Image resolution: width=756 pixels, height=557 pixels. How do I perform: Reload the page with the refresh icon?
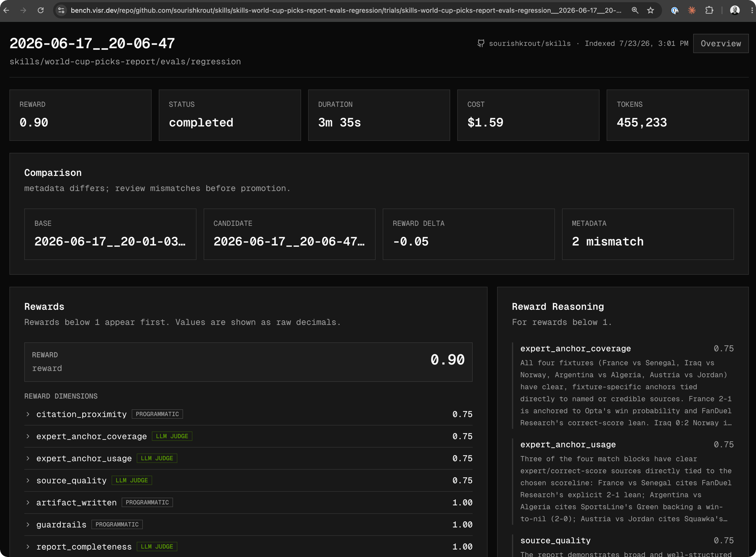[41, 10]
